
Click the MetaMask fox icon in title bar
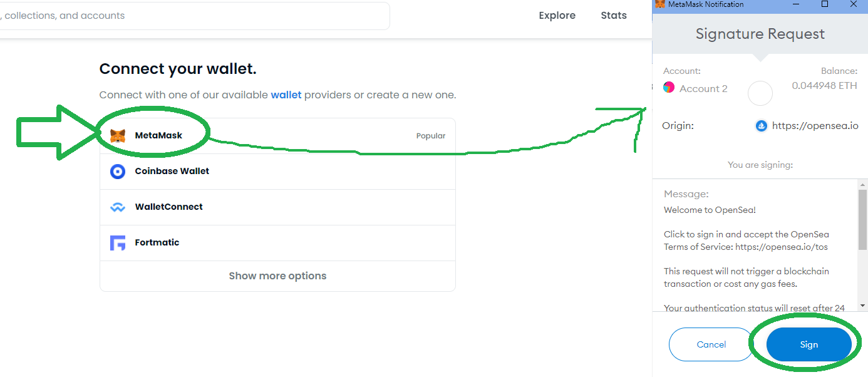[659, 4]
